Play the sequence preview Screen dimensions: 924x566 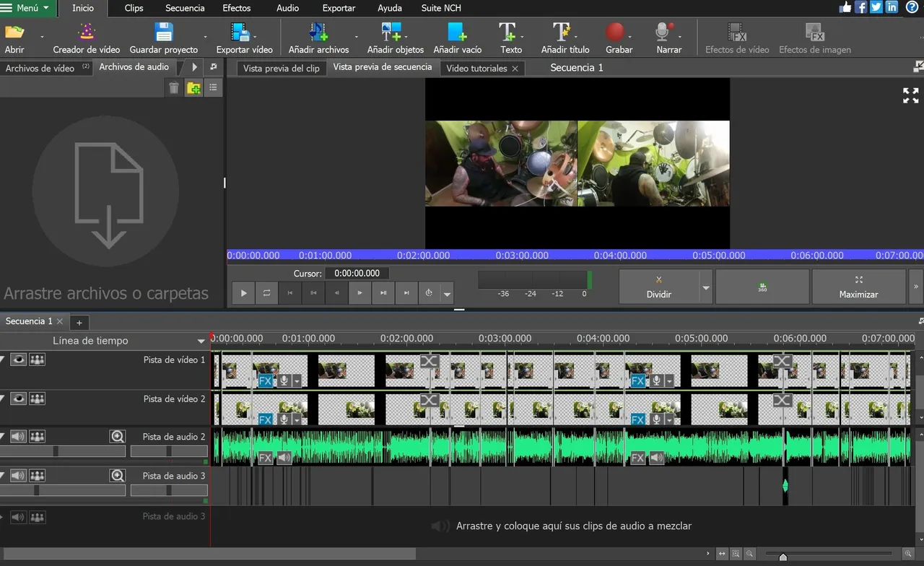(x=244, y=292)
